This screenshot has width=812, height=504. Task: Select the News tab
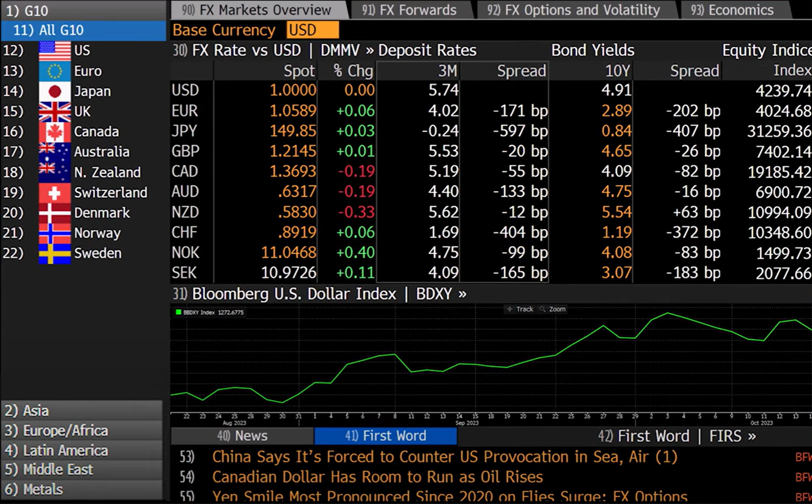pyautogui.click(x=242, y=436)
